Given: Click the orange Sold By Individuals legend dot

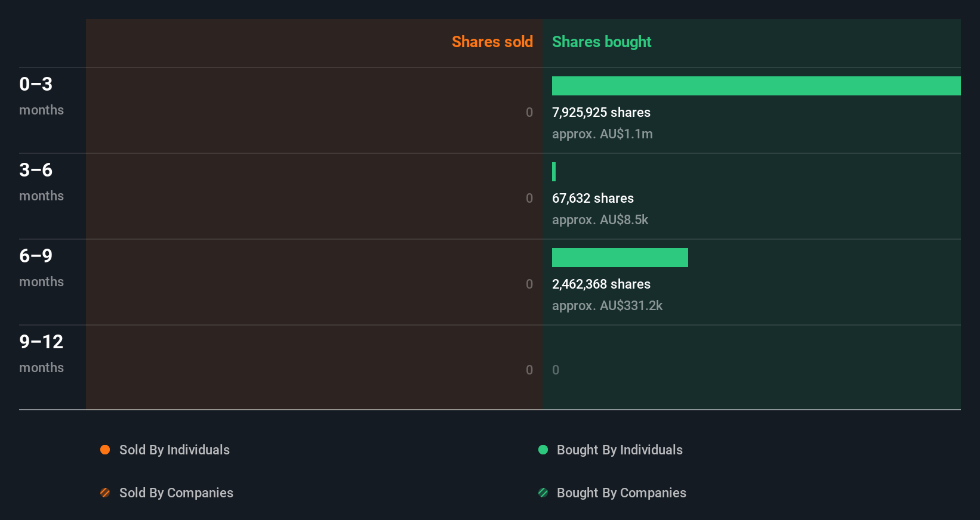Looking at the screenshot, I should (x=105, y=450).
